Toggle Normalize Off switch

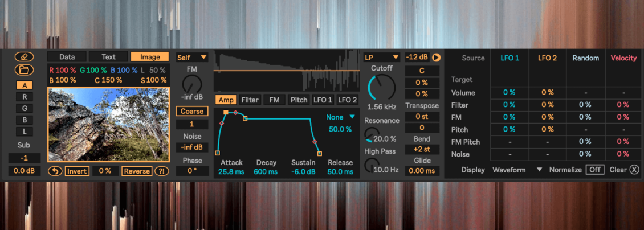595,170
